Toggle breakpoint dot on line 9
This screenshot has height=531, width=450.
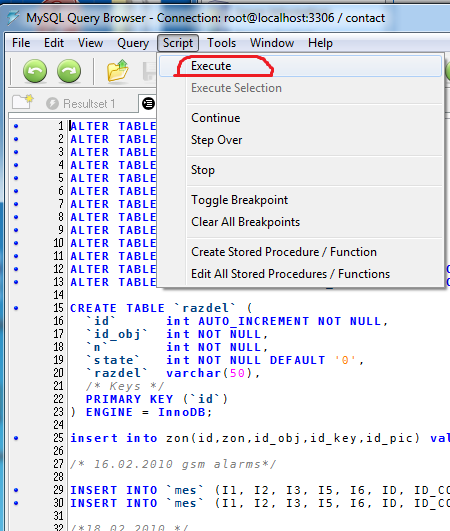16,230
